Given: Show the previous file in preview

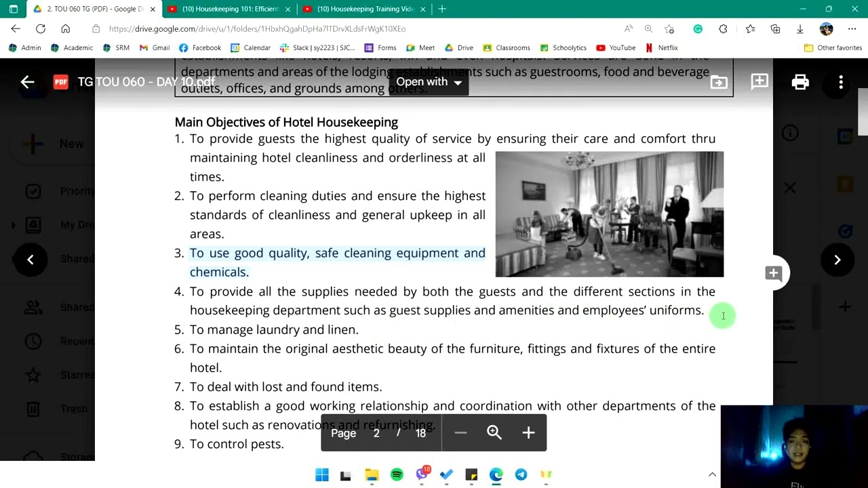Looking at the screenshot, I should 31,260.
